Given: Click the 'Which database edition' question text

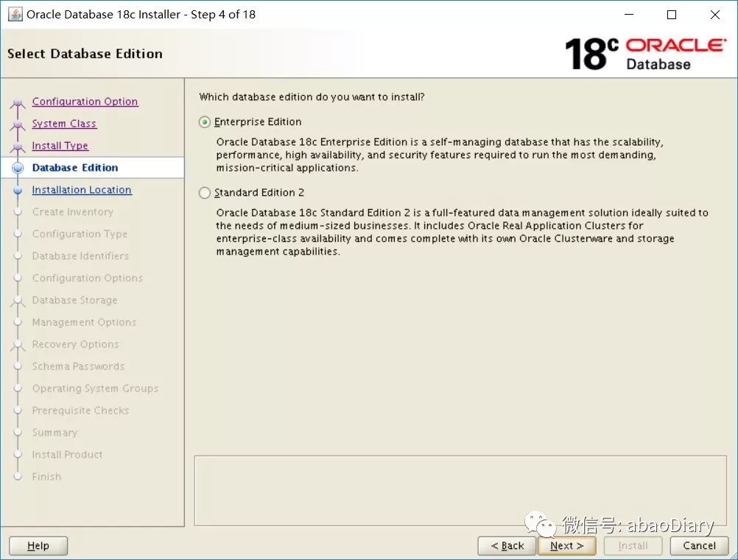Looking at the screenshot, I should coord(312,97).
